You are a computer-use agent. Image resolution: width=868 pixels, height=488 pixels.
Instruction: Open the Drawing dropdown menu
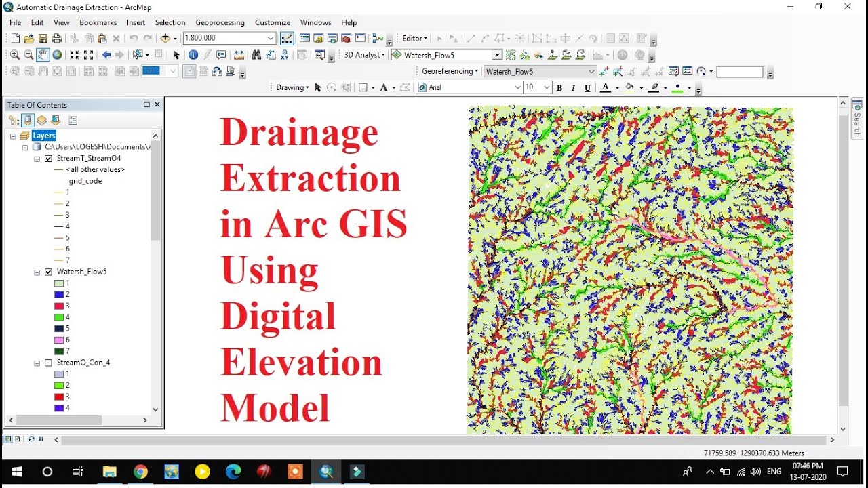[x=292, y=87]
